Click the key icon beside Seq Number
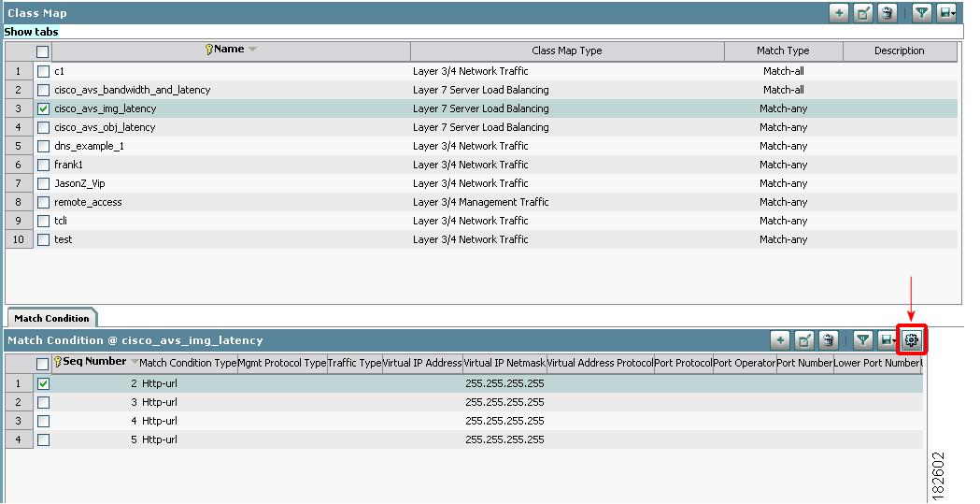 [x=58, y=362]
